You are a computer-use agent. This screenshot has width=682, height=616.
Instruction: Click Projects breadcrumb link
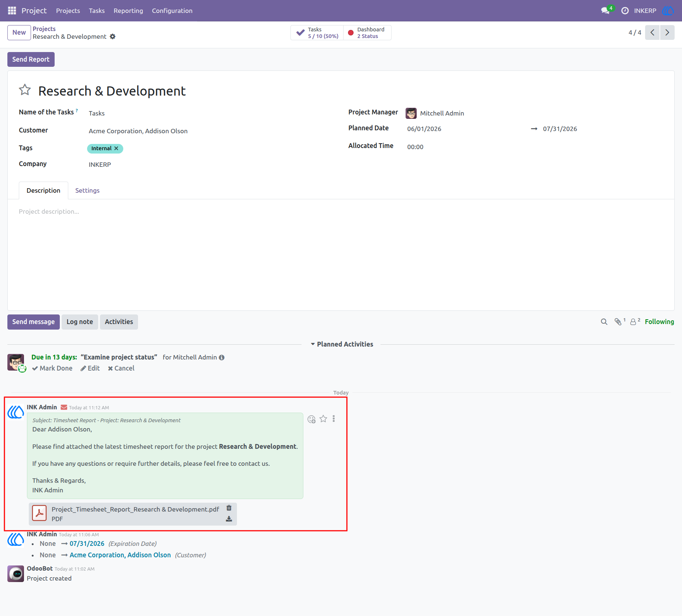[44, 29]
